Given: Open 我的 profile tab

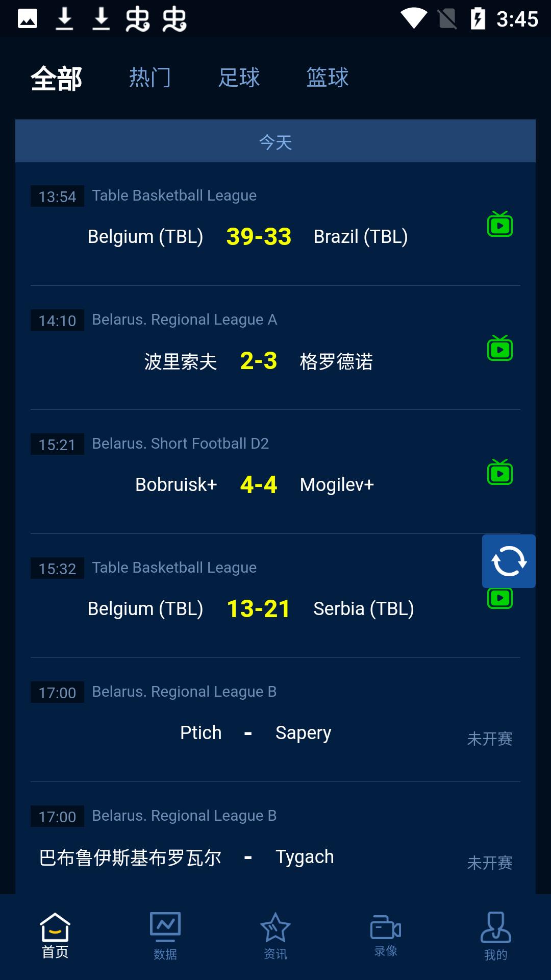Looking at the screenshot, I should click(x=496, y=936).
